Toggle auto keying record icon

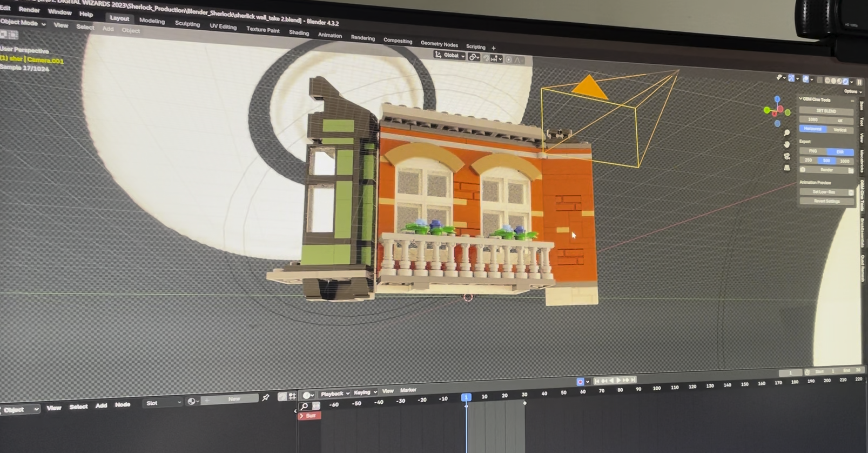point(580,382)
